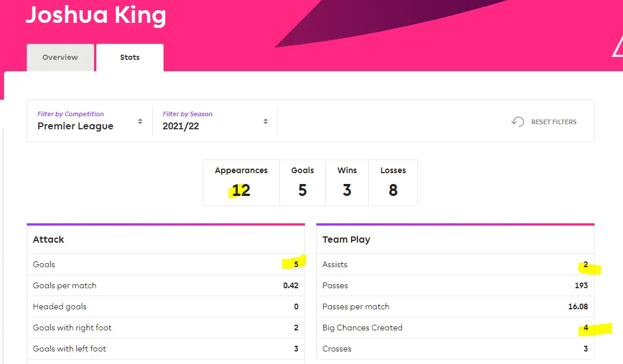Select the Appearances summary box
Viewport: 623px width, 364px height.
coord(241,183)
